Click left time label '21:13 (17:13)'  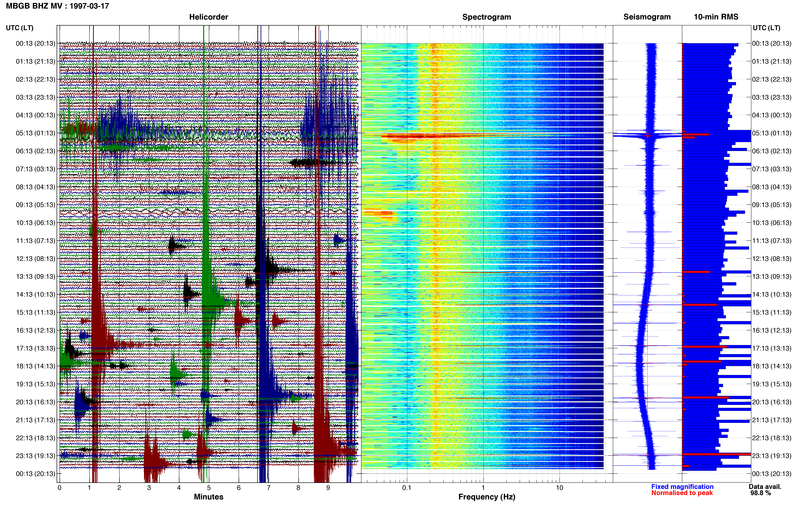tap(35, 420)
